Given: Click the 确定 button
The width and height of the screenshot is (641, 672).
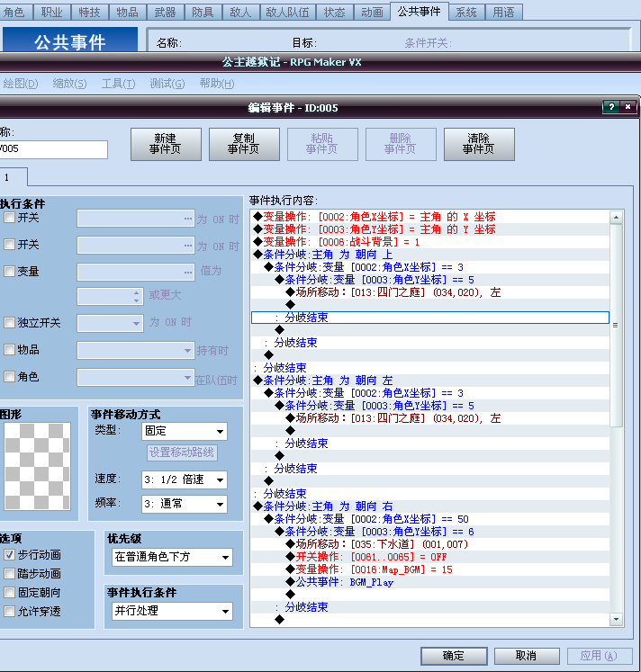Looking at the screenshot, I should (454, 656).
